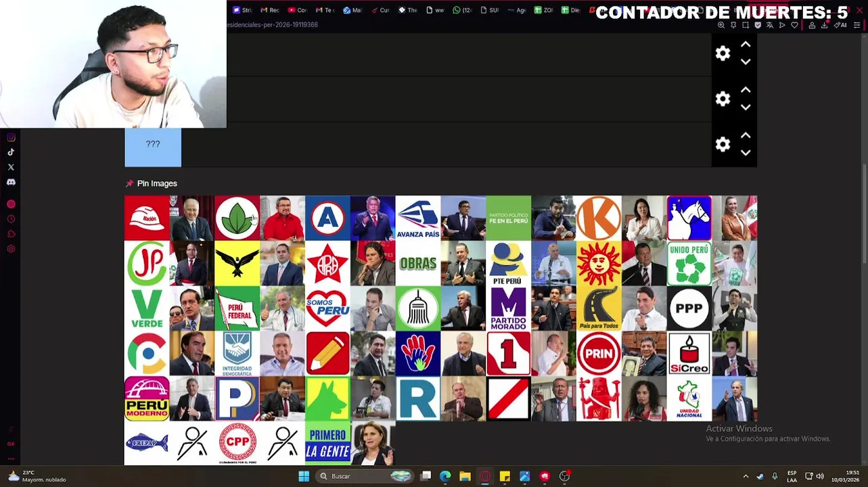
Task: Move the middle tier row up
Action: pos(746,90)
